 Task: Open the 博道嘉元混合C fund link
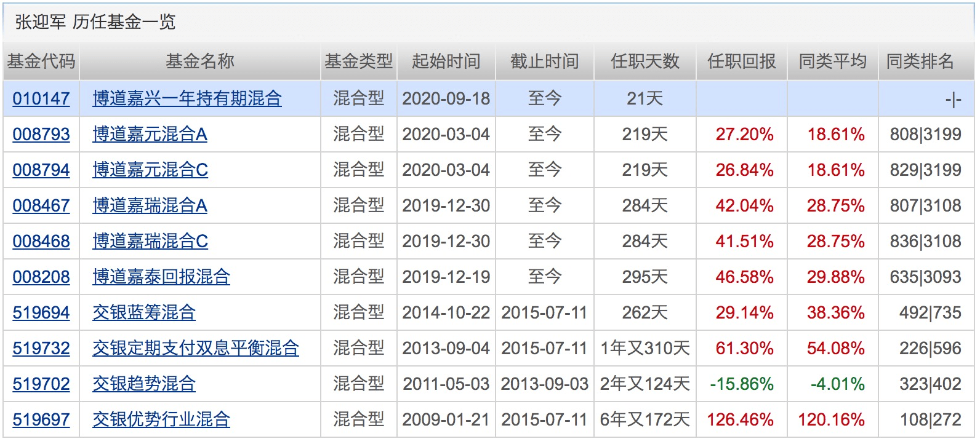tap(150, 170)
